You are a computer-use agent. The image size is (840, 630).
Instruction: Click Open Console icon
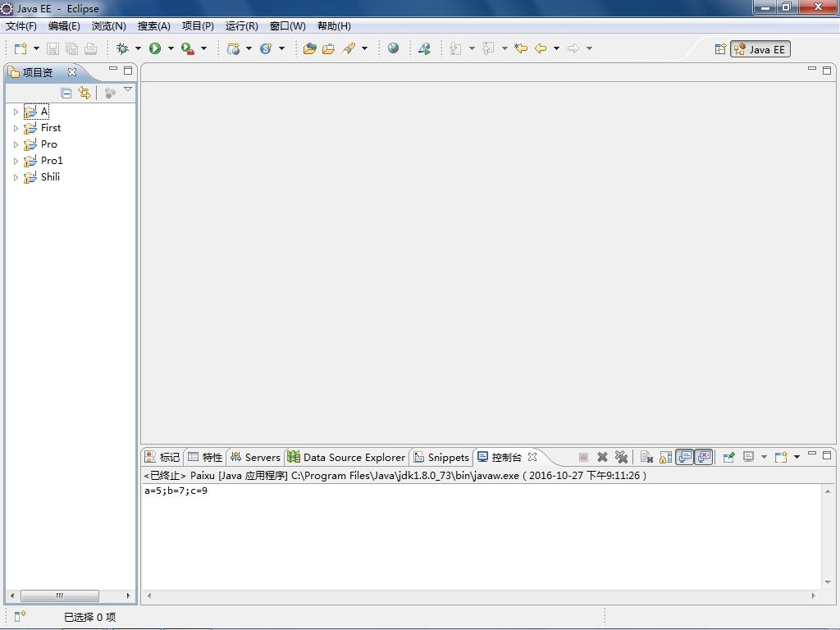pyautogui.click(x=781, y=457)
